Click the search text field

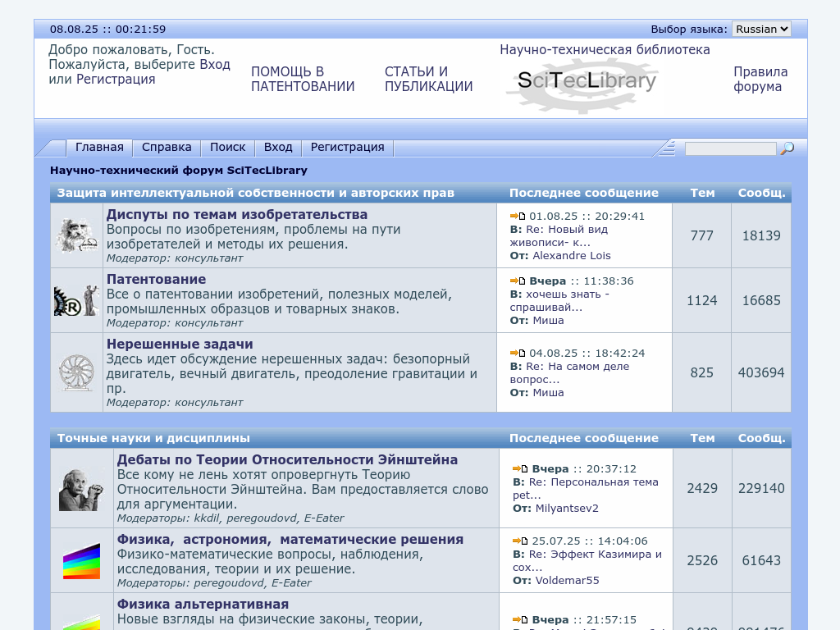pos(730,148)
